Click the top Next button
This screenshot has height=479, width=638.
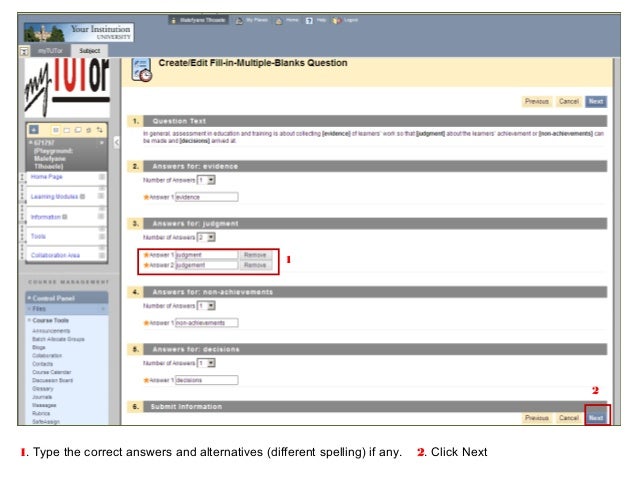(x=596, y=101)
